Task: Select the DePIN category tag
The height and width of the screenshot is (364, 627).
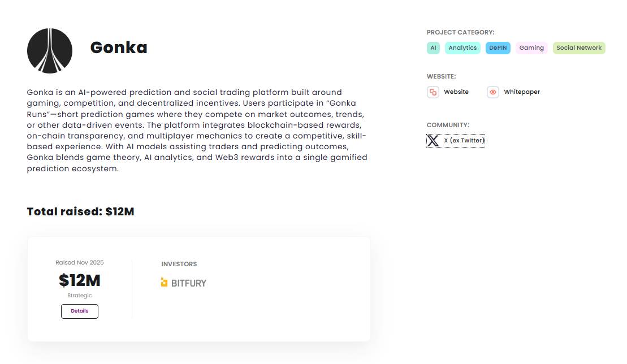Action: 498,48
